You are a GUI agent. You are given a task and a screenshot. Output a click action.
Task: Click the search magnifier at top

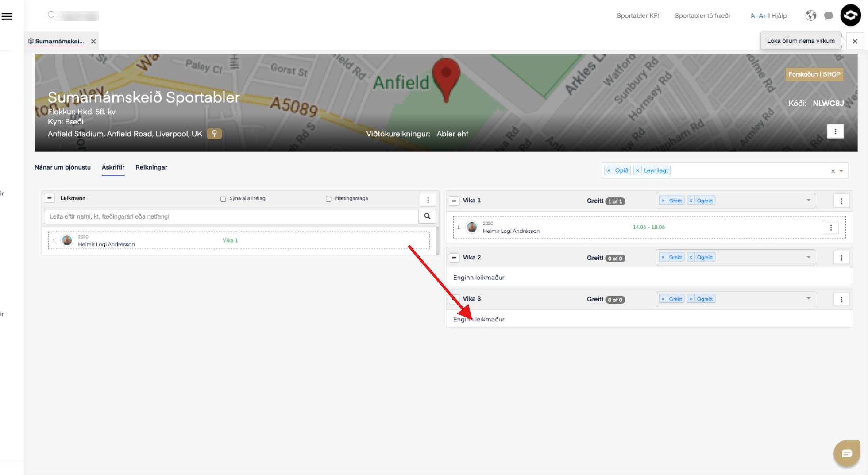click(x=51, y=15)
